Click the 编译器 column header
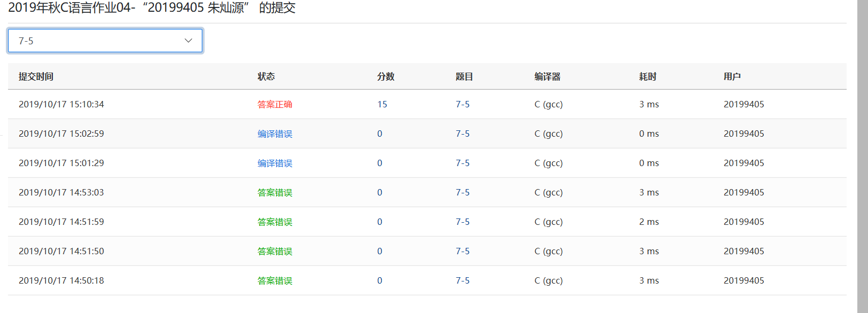 pos(548,76)
